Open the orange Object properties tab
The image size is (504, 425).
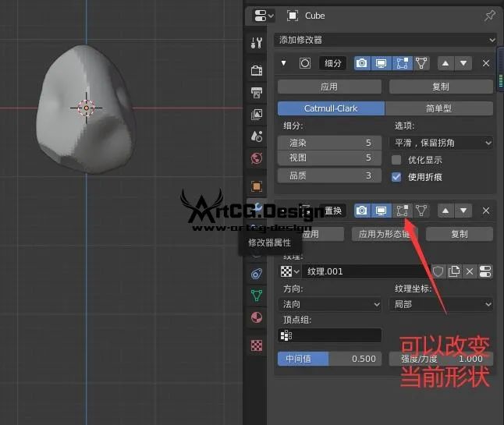click(x=257, y=186)
